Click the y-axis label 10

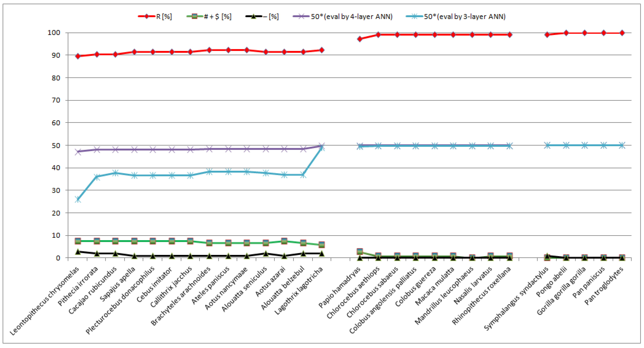click(x=56, y=235)
